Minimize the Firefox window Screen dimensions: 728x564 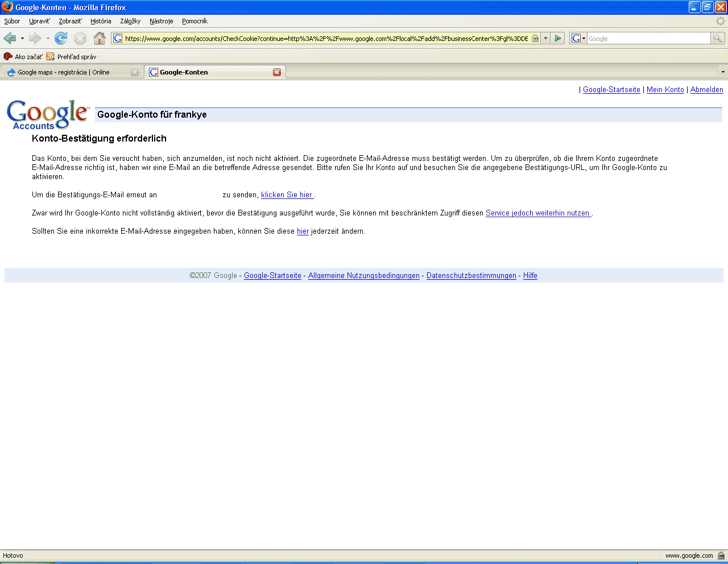pos(694,7)
